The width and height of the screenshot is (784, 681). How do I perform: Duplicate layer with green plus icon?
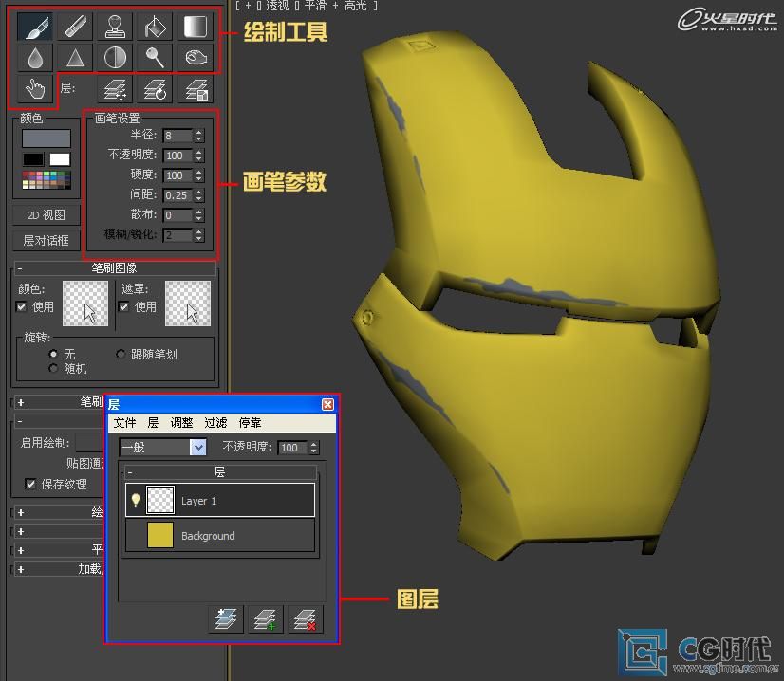click(266, 619)
